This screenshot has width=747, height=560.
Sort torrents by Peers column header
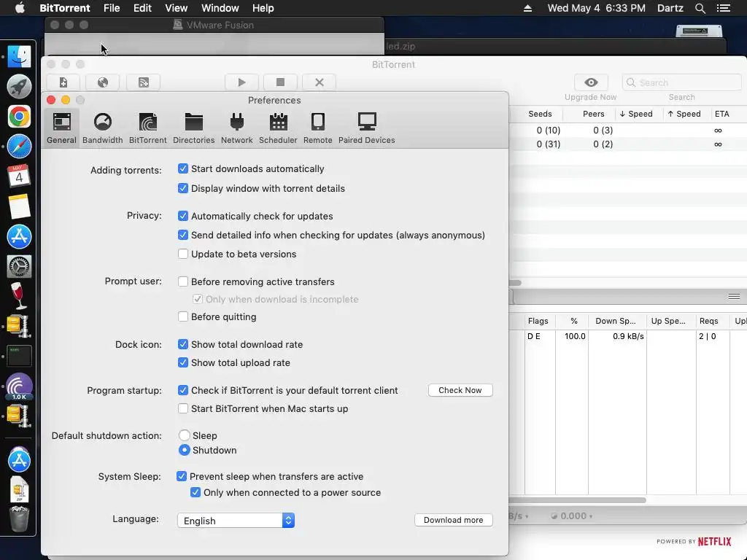(593, 114)
